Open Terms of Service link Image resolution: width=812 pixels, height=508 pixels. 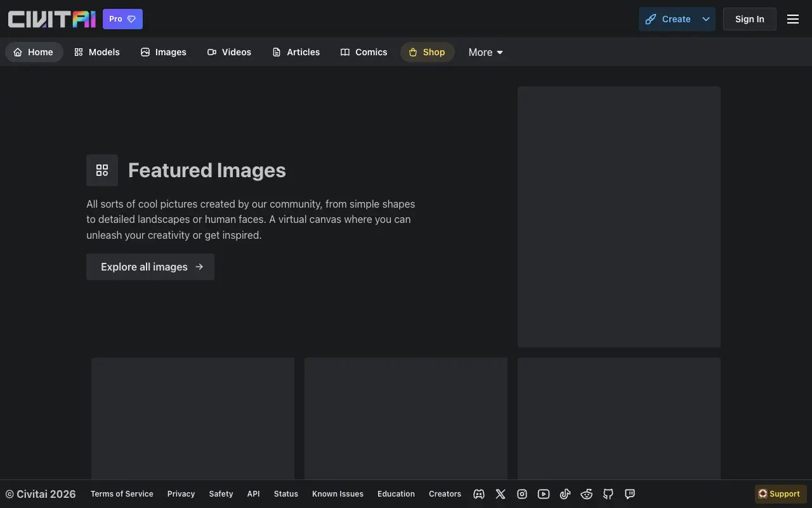pos(122,494)
